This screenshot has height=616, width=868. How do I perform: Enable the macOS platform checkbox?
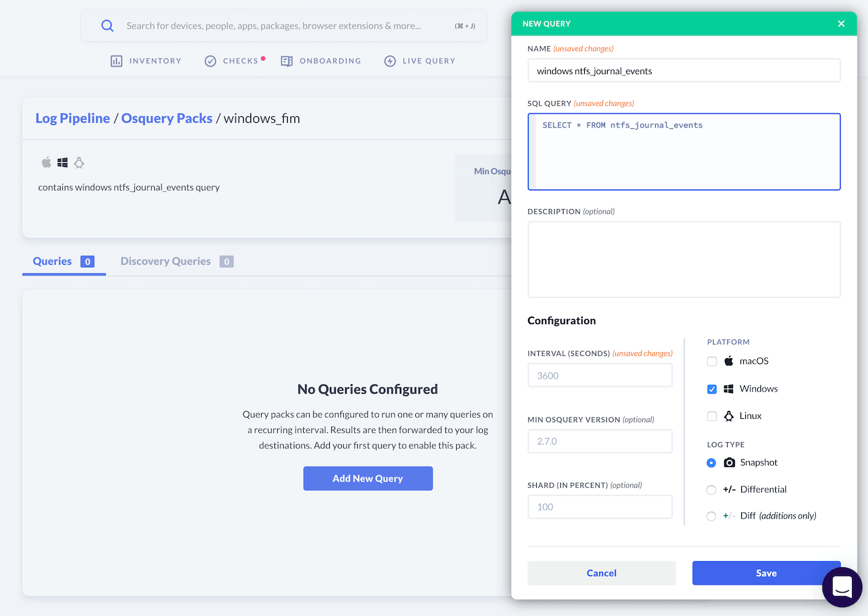[x=712, y=361]
